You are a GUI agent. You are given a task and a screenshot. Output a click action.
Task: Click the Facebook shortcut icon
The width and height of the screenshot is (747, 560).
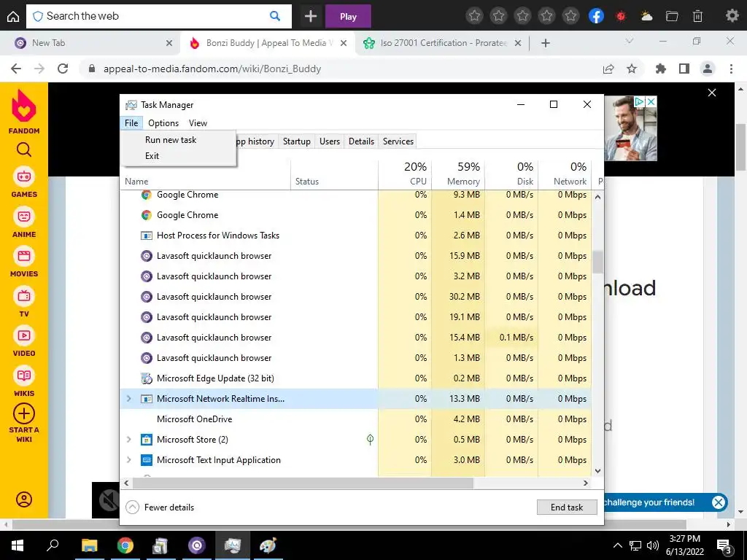tap(596, 16)
